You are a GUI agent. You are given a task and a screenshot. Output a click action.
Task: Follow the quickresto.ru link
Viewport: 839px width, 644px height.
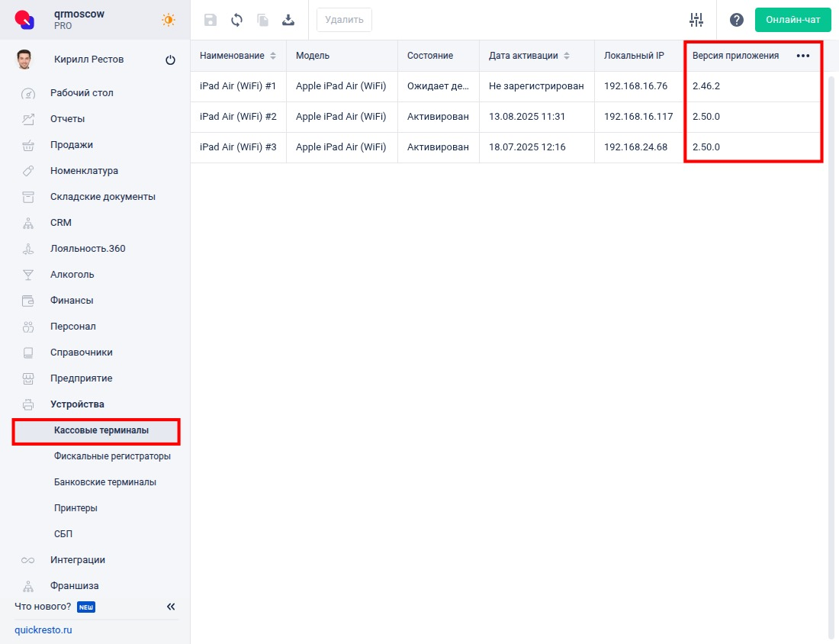(43, 630)
